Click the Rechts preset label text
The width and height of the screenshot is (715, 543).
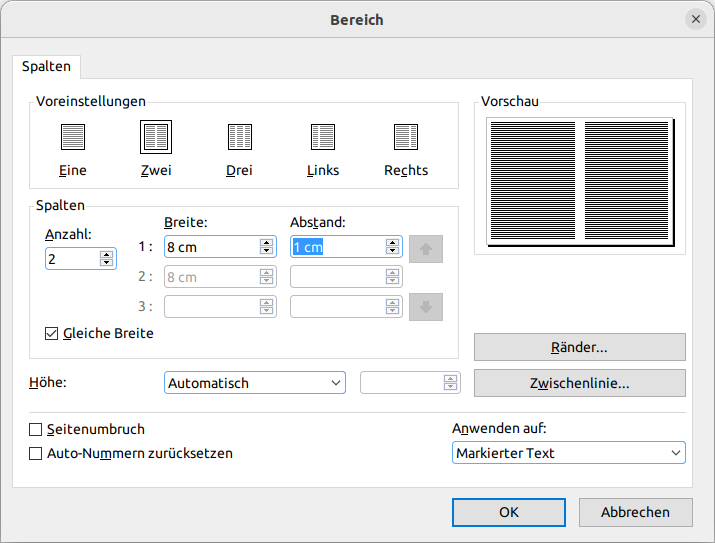tap(406, 170)
